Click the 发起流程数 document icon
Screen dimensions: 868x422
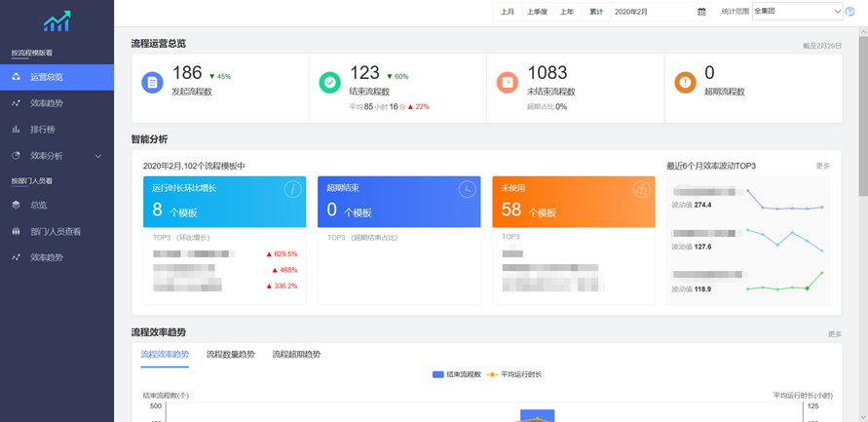coord(152,83)
